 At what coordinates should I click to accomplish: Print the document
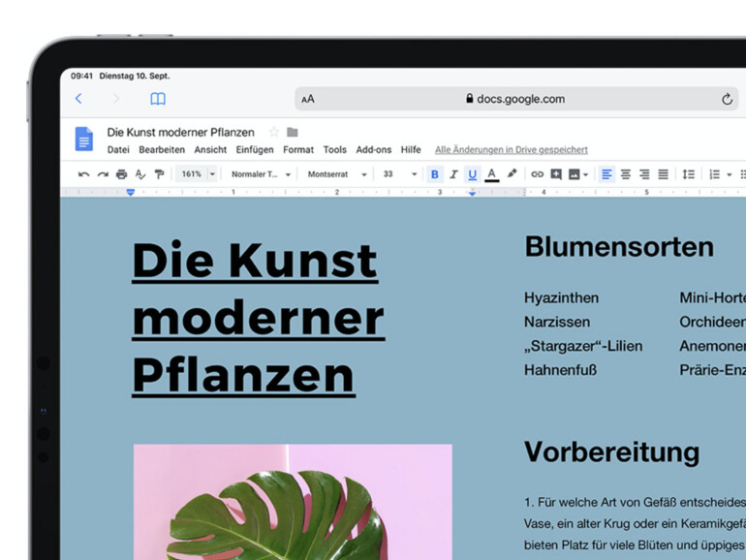[121, 174]
